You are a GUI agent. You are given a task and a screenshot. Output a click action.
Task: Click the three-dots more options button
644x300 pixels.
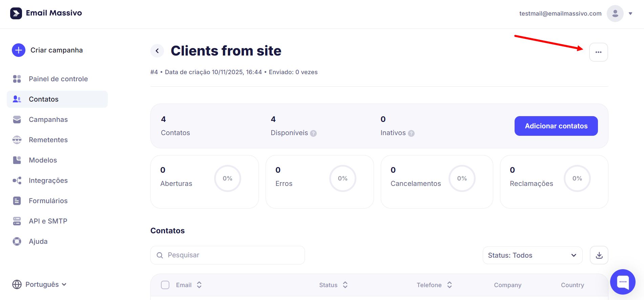tap(598, 52)
